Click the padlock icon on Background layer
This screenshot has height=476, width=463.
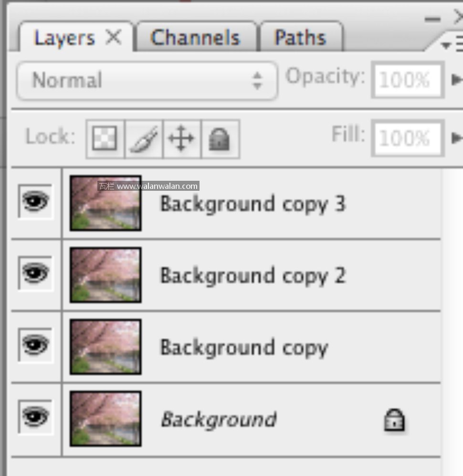(394, 420)
